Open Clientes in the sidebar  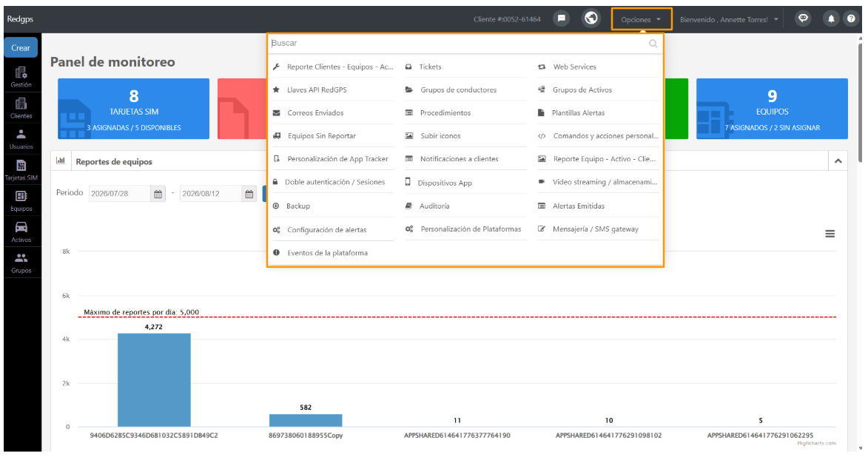[21, 108]
